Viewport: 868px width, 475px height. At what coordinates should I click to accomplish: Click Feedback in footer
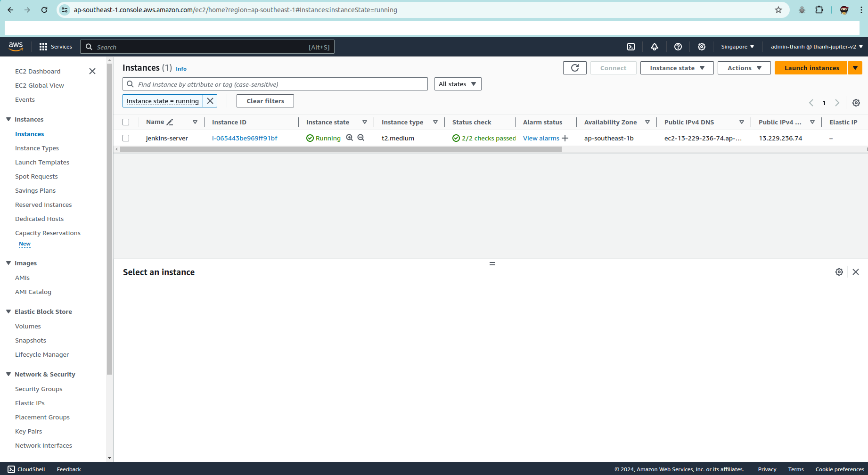(69, 469)
